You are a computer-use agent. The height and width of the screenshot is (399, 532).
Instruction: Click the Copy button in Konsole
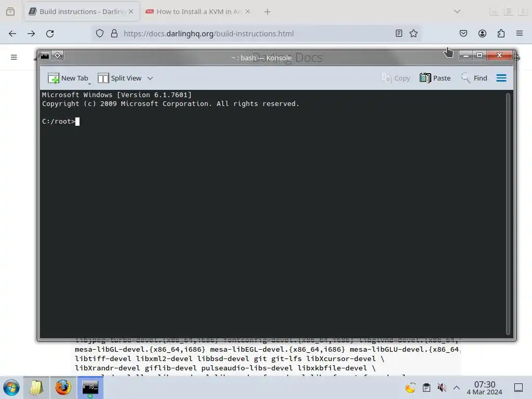click(x=396, y=78)
